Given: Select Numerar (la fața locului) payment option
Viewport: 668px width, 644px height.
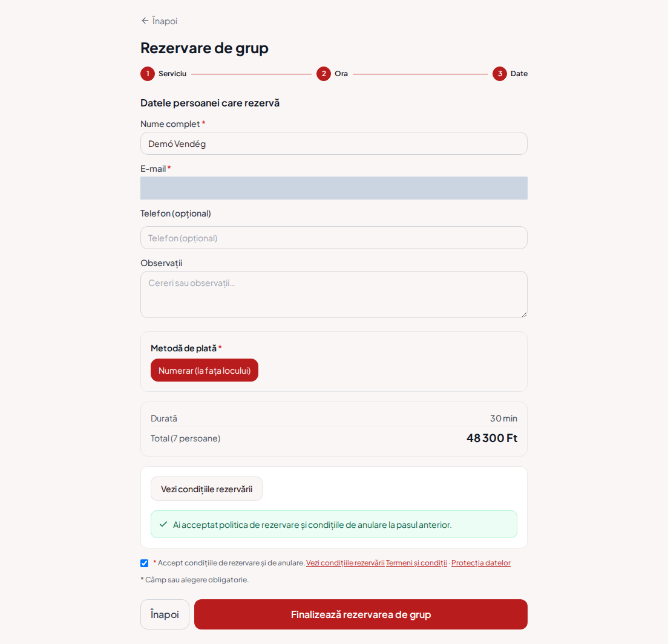Looking at the screenshot, I should click(x=205, y=370).
